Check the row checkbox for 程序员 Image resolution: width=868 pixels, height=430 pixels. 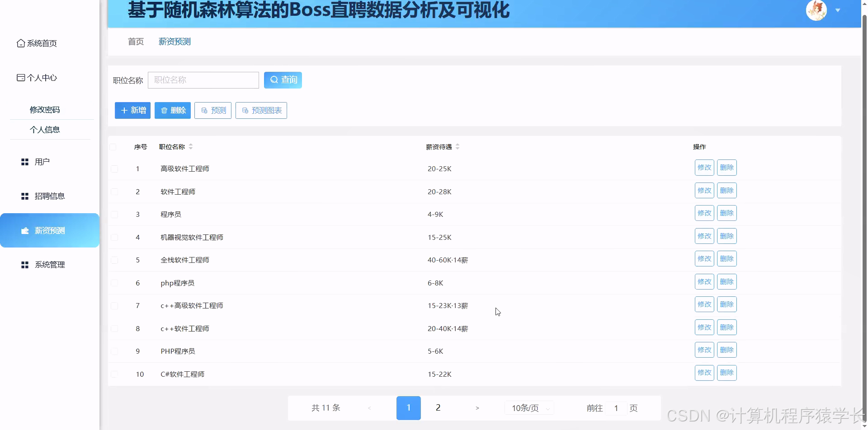114,214
